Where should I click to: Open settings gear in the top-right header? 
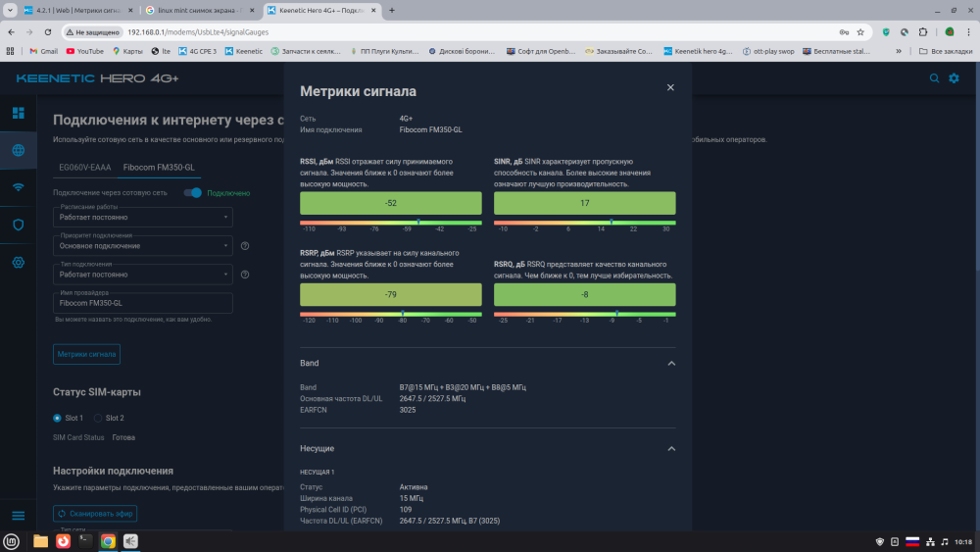(x=954, y=78)
